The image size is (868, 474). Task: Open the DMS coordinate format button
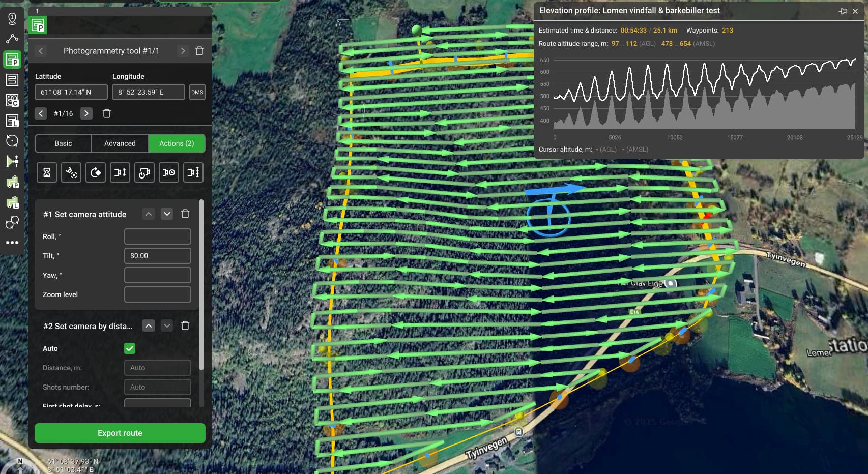tap(197, 92)
